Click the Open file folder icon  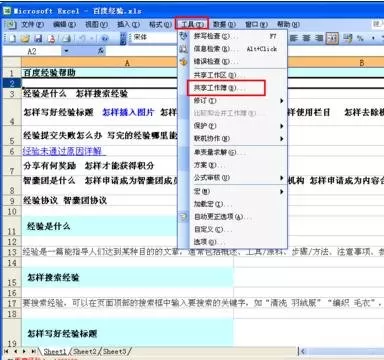(x=25, y=38)
